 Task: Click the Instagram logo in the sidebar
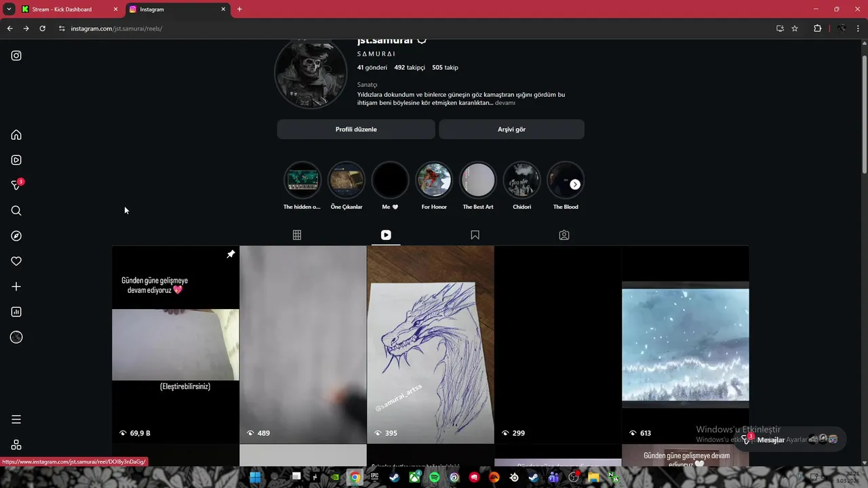(16, 56)
